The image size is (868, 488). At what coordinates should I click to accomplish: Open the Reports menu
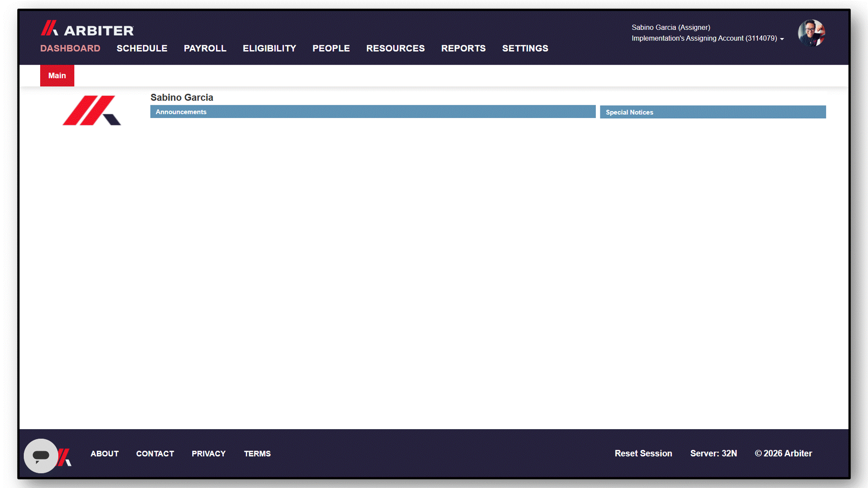coord(463,48)
